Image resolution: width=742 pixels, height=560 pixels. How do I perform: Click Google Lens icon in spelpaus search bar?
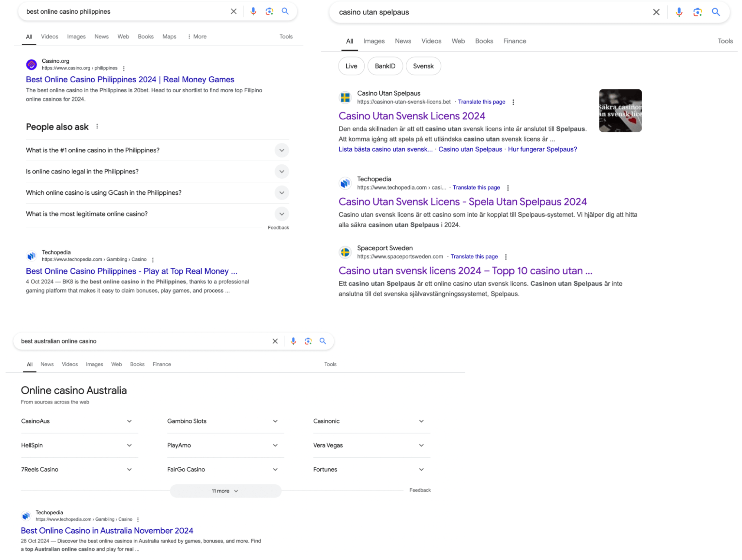(697, 12)
